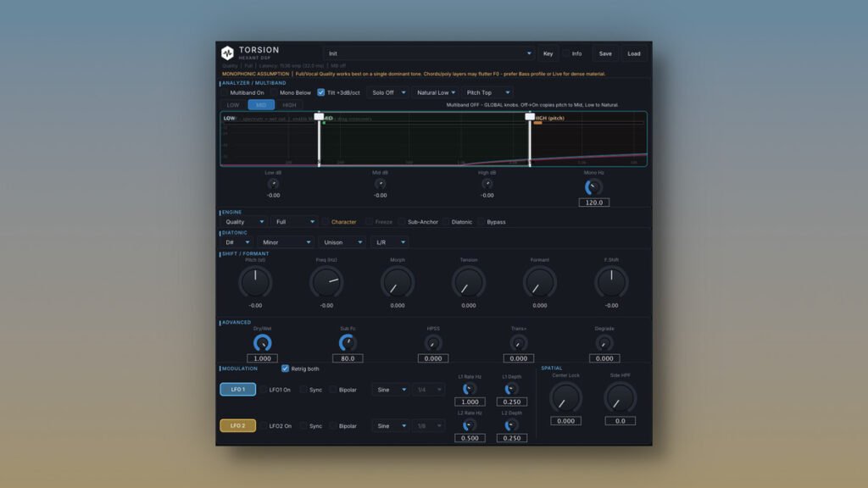Open the Solo Off dropdown
868x488 pixels.
[x=388, y=92]
